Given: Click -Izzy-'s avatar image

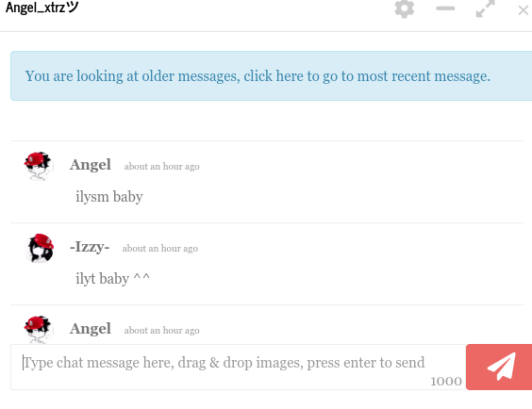Looking at the screenshot, I should (x=39, y=248).
